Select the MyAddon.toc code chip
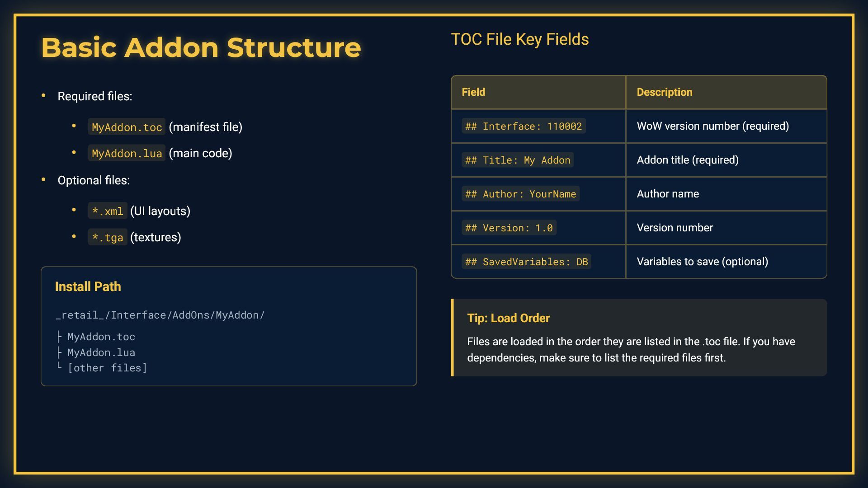 [x=127, y=127]
